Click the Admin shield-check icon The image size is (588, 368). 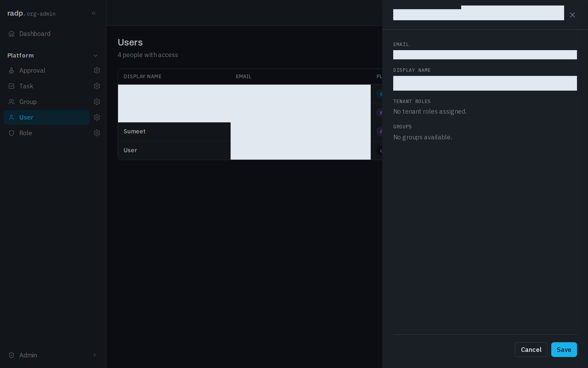[11, 355]
